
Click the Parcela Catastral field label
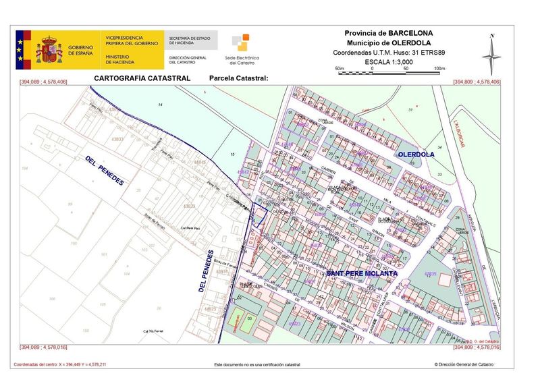(x=239, y=78)
